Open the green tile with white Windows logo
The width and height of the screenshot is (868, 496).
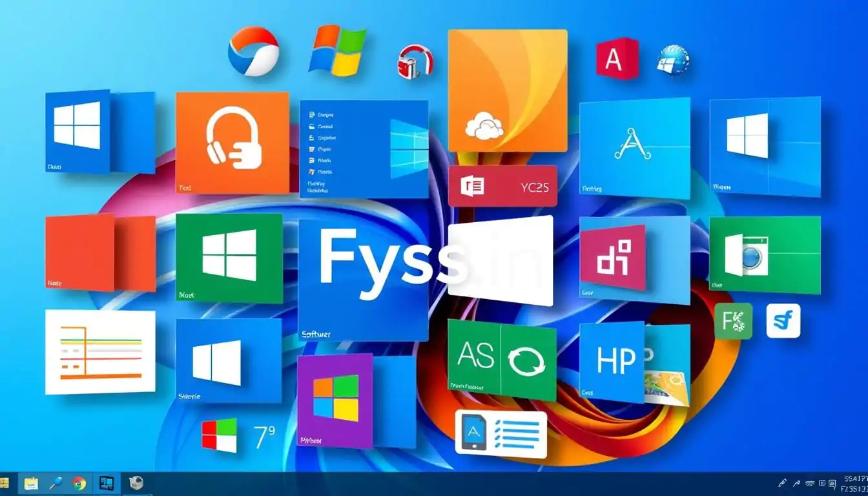click(229, 258)
